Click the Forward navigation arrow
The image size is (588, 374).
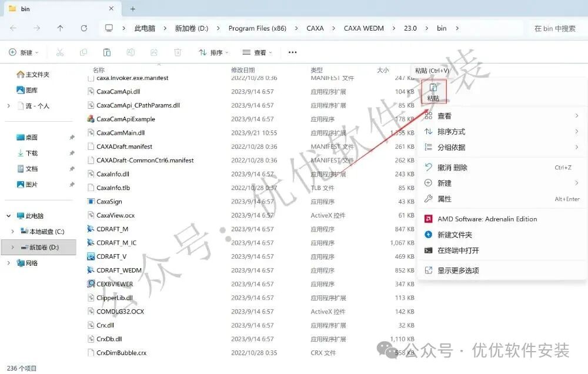36,28
